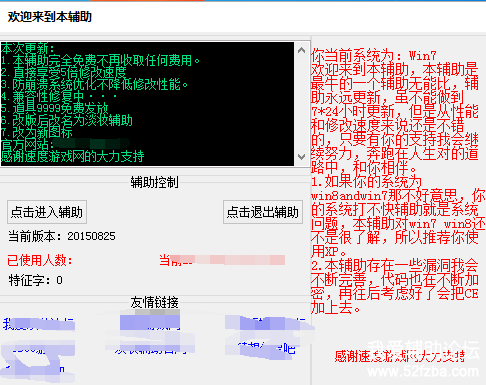Image resolution: width=486 pixels, height=385 pixels.
Task: Click the update log scroll-down arrow
Action: coord(302,157)
